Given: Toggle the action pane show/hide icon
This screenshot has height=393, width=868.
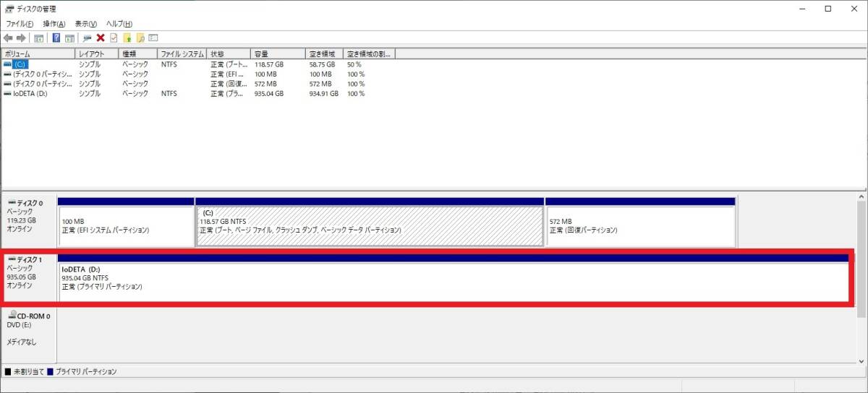Looking at the screenshot, I should (x=70, y=38).
